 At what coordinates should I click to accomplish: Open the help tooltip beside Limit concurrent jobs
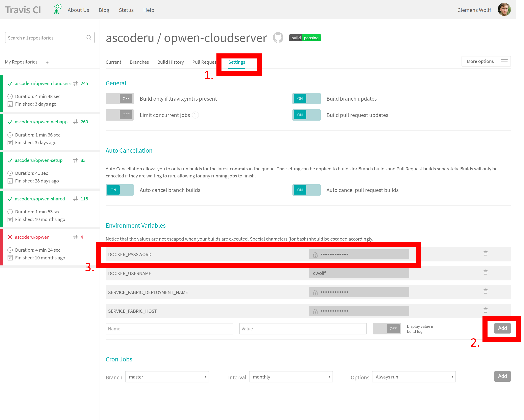tap(195, 115)
